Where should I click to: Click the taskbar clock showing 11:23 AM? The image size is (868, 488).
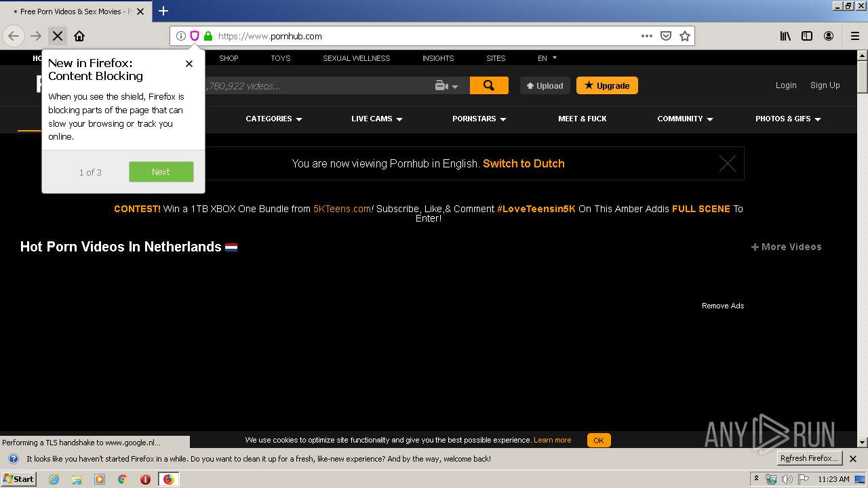coord(833,479)
